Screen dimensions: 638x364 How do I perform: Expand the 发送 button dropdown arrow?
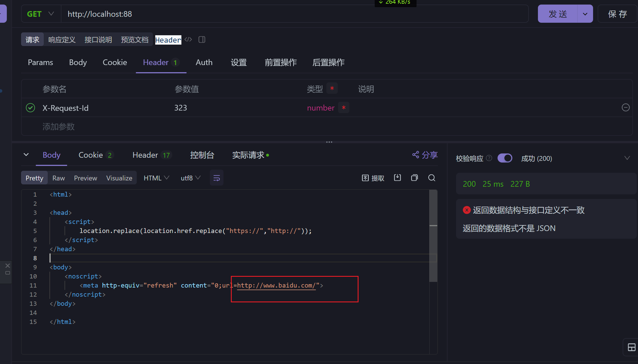pos(585,14)
